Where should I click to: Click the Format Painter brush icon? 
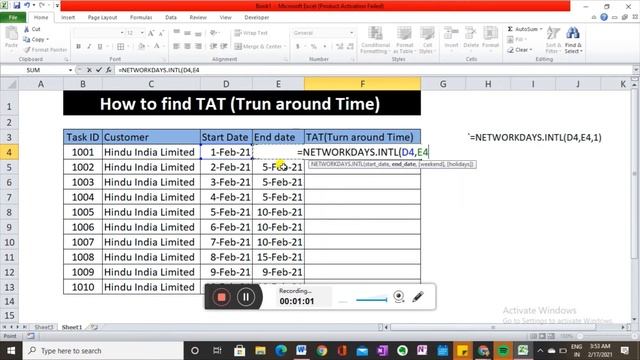coord(27,50)
